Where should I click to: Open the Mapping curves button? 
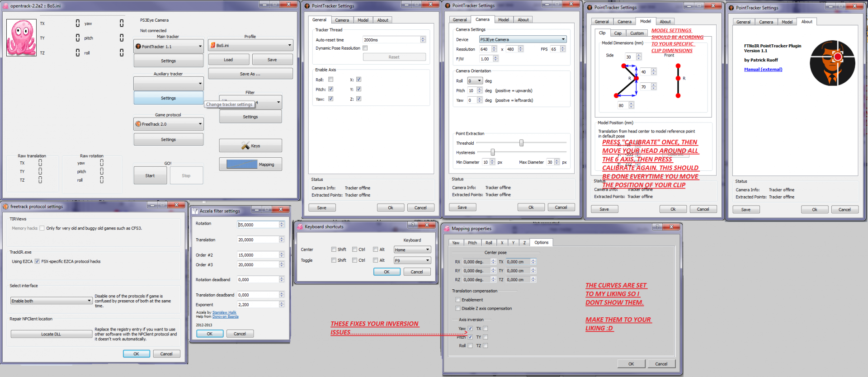pyautogui.click(x=250, y=164)
